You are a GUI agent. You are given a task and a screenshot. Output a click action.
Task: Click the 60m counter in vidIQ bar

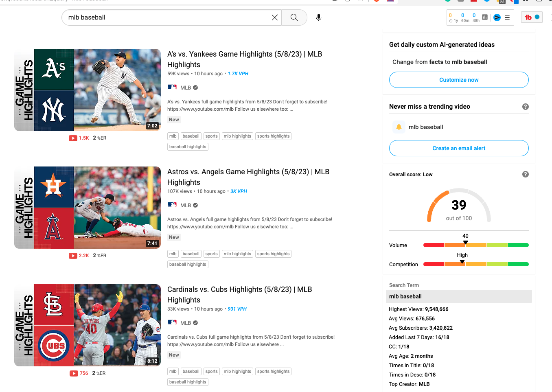tap(465, 18)
